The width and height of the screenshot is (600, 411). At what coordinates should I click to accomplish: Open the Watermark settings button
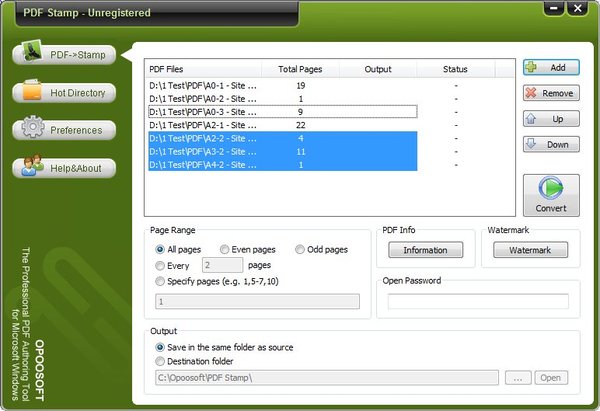[530, 250]
